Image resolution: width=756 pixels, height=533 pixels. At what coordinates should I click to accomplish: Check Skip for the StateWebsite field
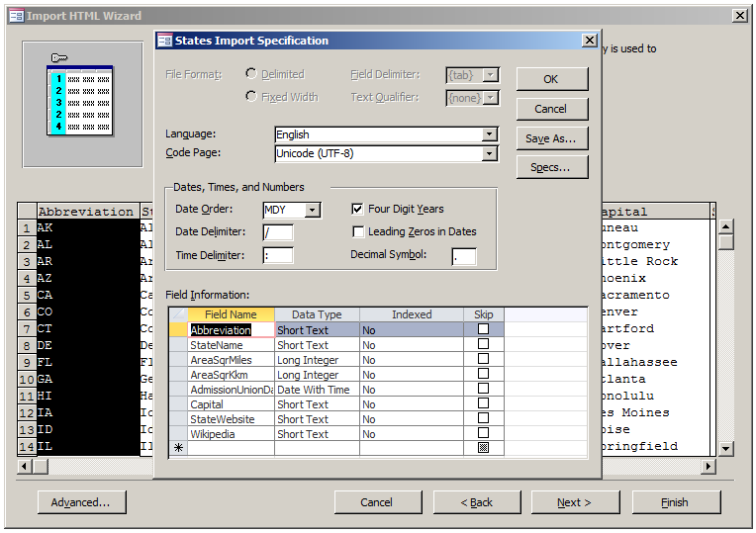click(x=483, y=418)
